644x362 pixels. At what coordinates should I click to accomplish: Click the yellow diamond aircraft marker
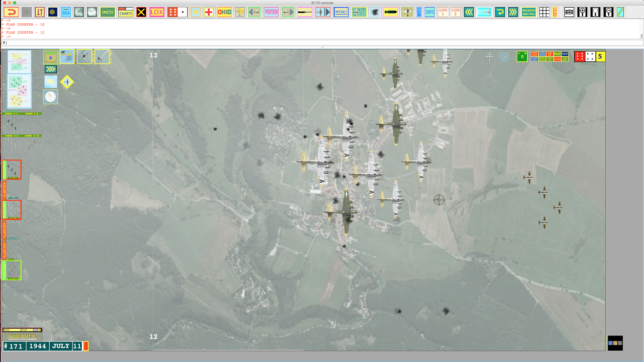point(67,82)
